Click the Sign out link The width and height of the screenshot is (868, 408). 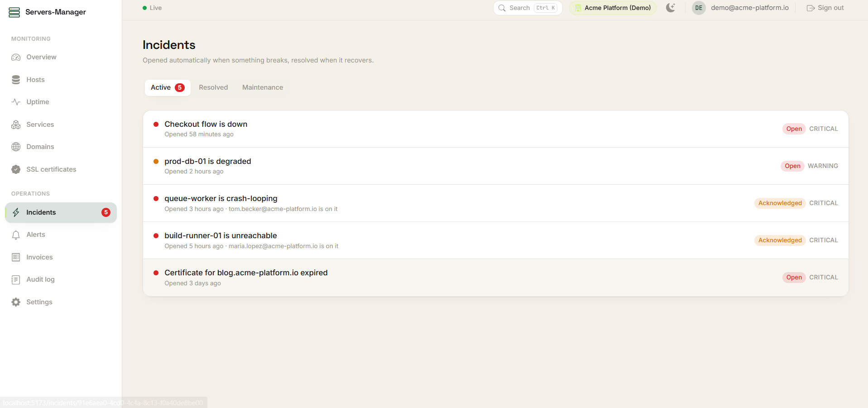(825, 8)
